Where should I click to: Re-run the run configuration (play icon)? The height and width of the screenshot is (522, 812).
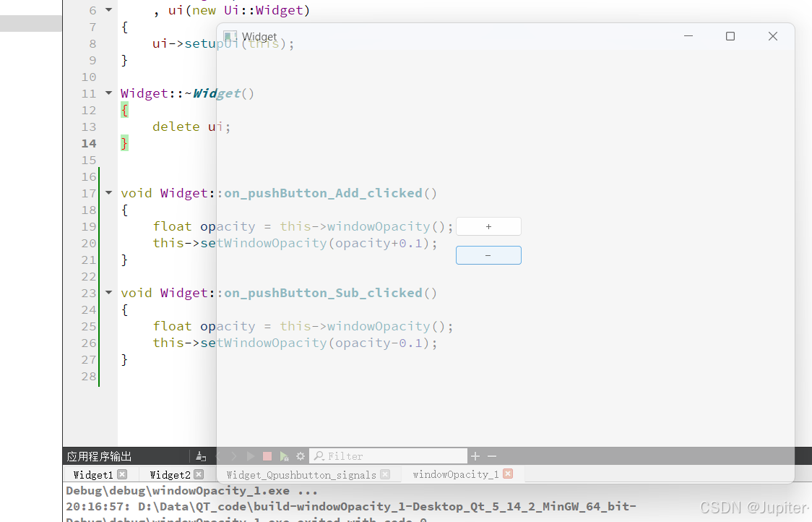pyautogui.click(x=251, y=456)
